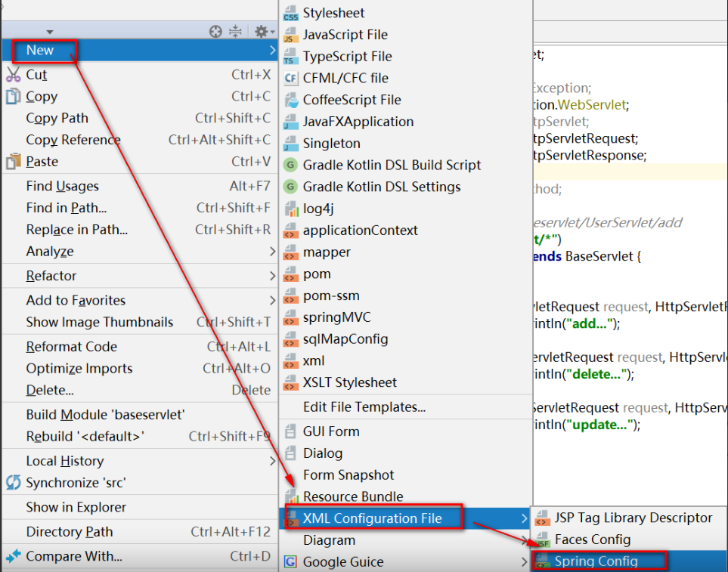Select Replace in Path... entry
The height and width of the screenshot is (572, 728).
click(140, 230)
